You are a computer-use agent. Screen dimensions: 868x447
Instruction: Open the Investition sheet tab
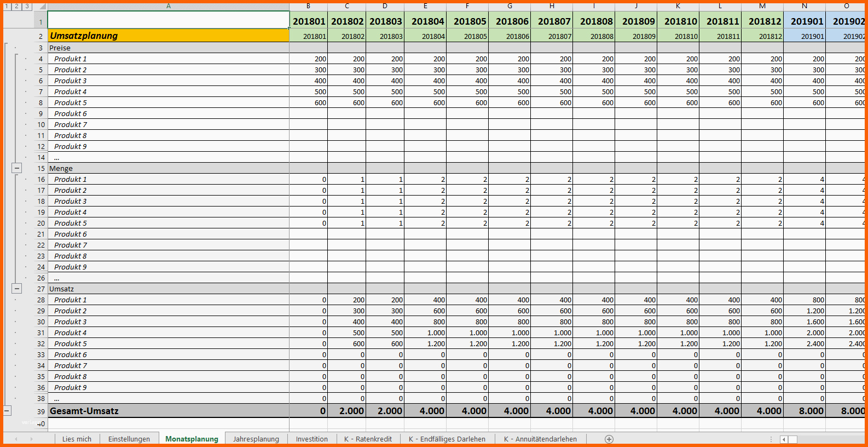[312, 439]
